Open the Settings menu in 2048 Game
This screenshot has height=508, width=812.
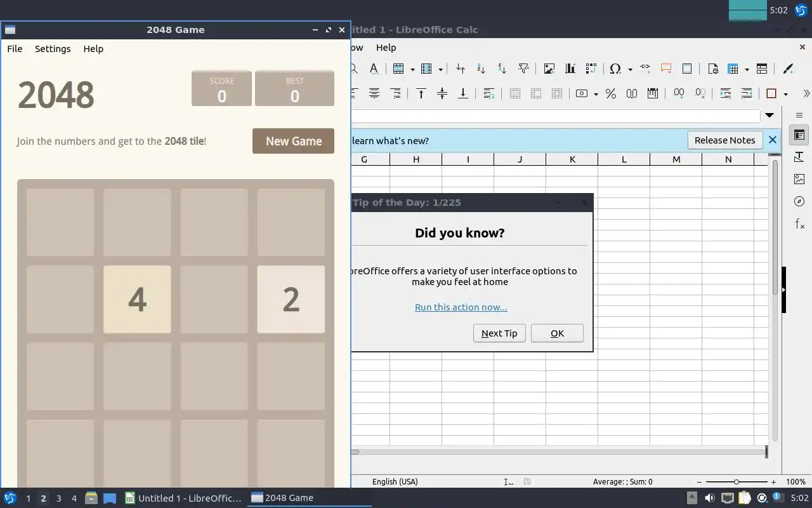(53, 49)
